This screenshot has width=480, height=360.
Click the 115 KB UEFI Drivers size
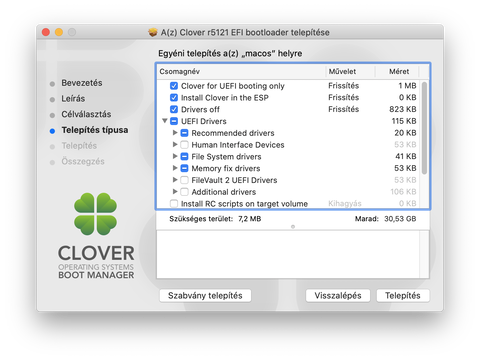click(x=404, y=121)
